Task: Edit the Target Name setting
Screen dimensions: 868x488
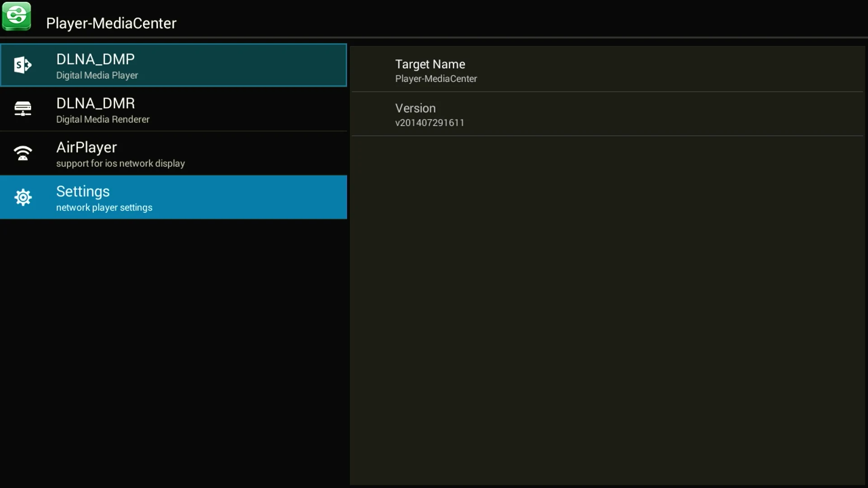Action: tap(607, 70)
